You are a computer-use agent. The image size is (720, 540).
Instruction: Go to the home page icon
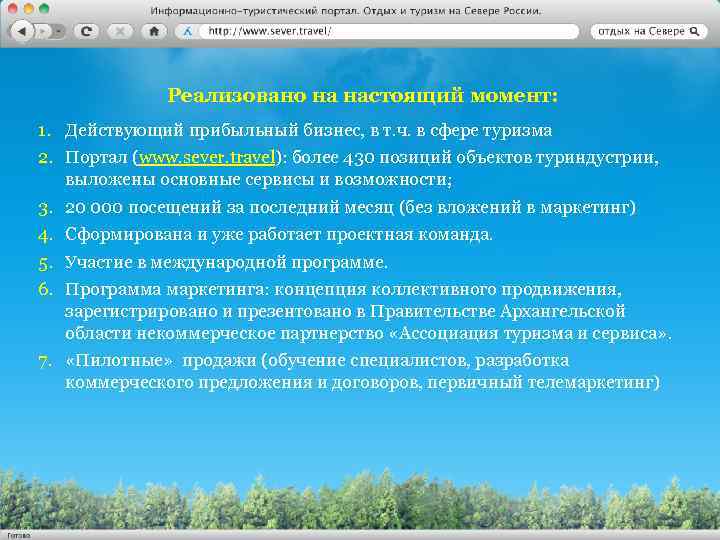154,31
